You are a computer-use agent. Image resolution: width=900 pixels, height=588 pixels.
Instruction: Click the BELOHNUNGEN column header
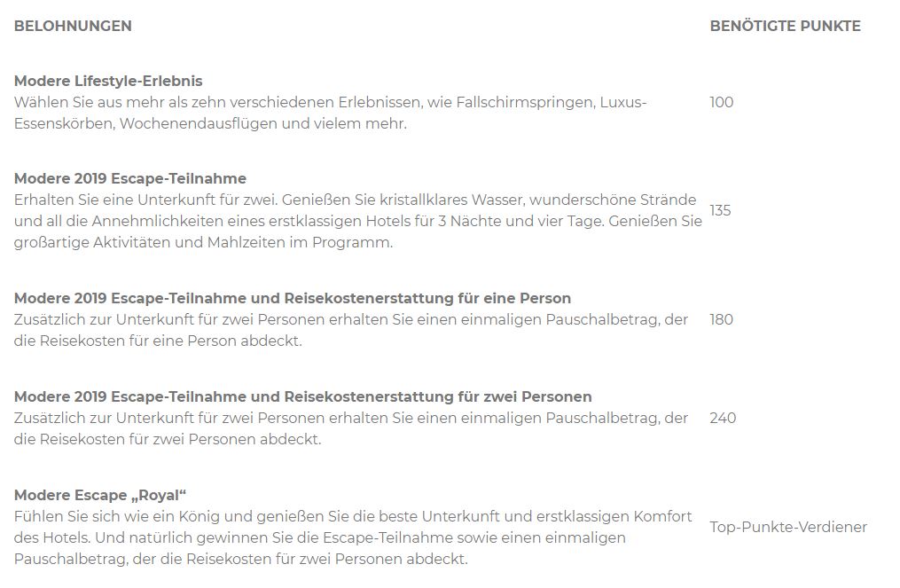coord(73,27)
